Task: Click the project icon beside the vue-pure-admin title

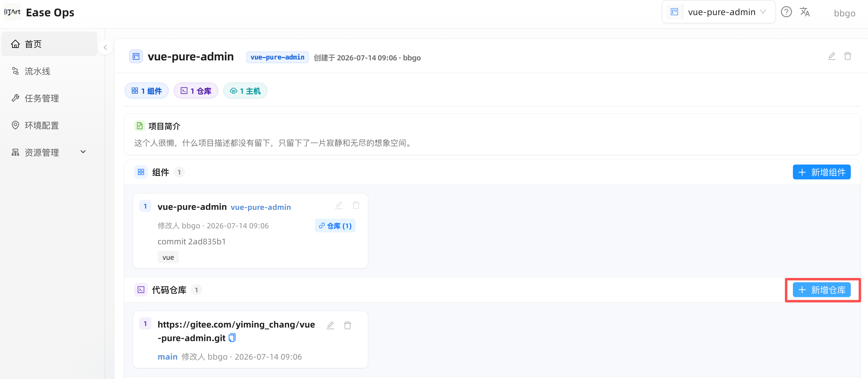Action: 136,56
